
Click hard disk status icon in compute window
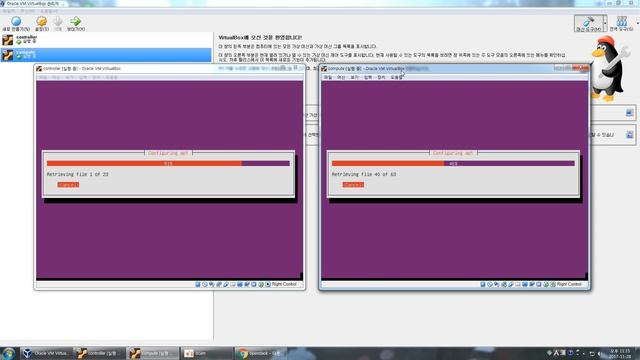tap(483, 284)
